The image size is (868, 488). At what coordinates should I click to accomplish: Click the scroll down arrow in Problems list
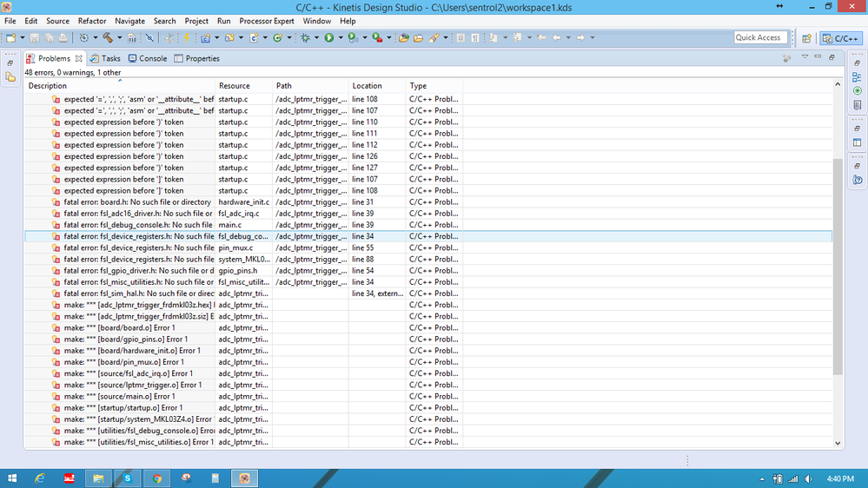(x=838, y=443)
